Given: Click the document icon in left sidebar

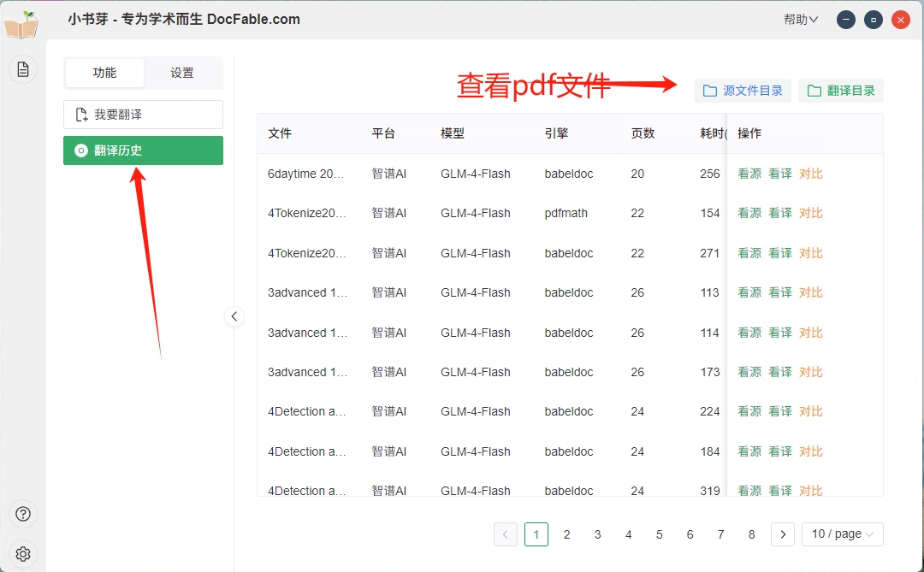Looking at the screenshot, I should 23,69.
